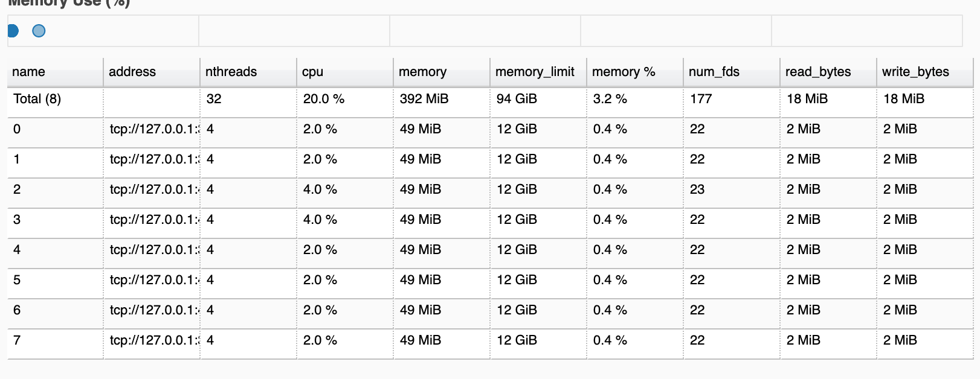Sort by num_fds column header

click(714, 72)
